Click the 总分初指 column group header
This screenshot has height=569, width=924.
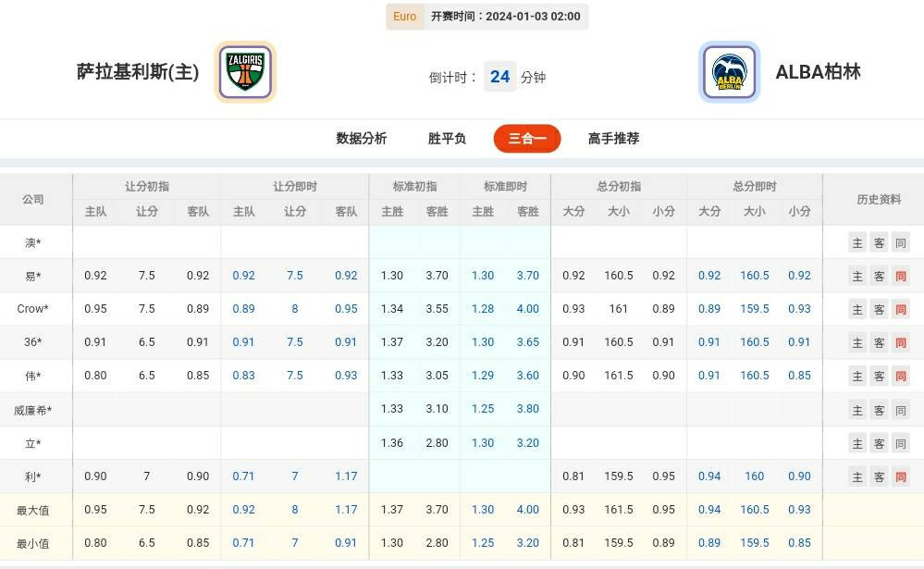coord(619,186)
